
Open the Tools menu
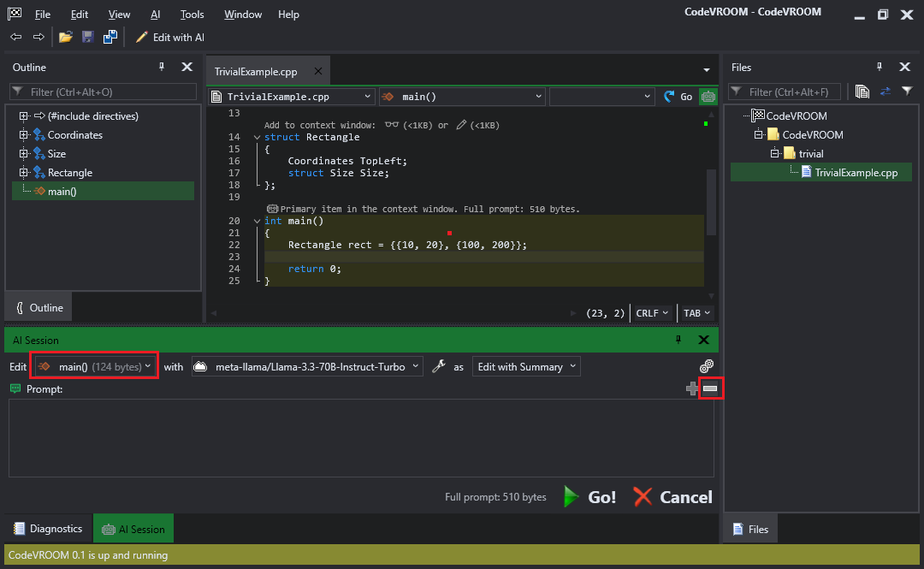[192, 15]
